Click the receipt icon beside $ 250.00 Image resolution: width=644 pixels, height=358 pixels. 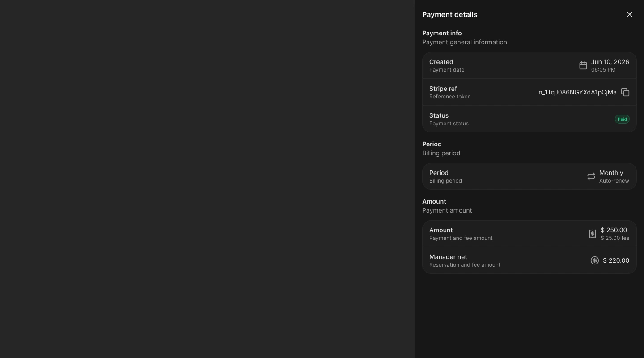click(x=593, y=234)
